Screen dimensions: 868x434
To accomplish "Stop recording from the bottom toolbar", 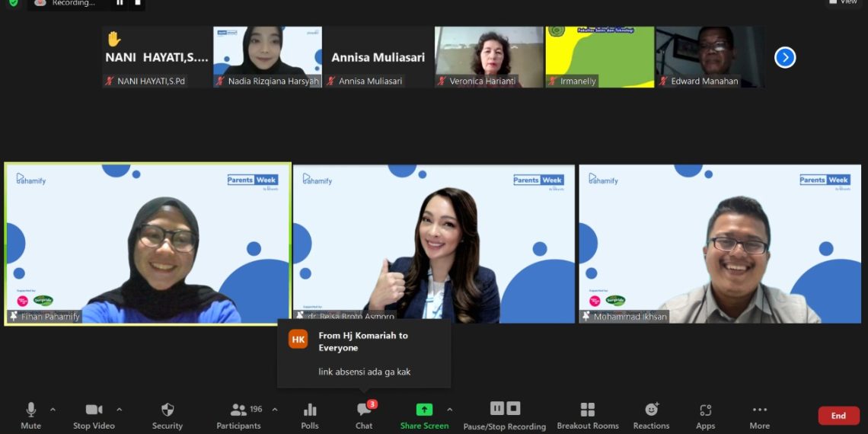I will [513, 409].
